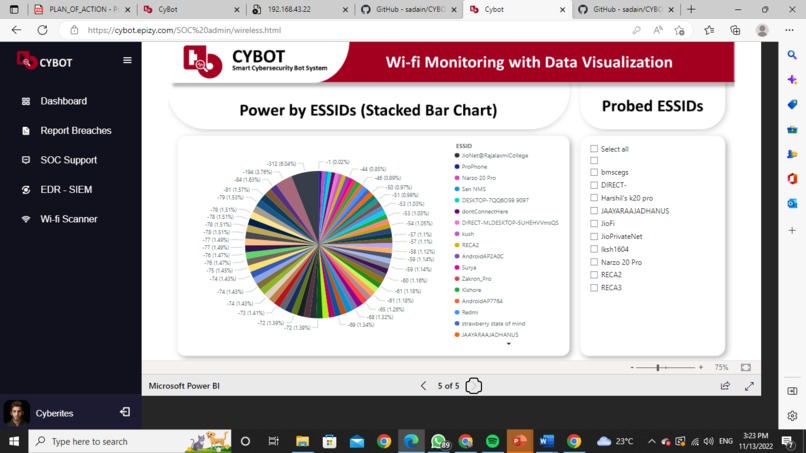Check the DIRECT- checkbox

[594, 185]
